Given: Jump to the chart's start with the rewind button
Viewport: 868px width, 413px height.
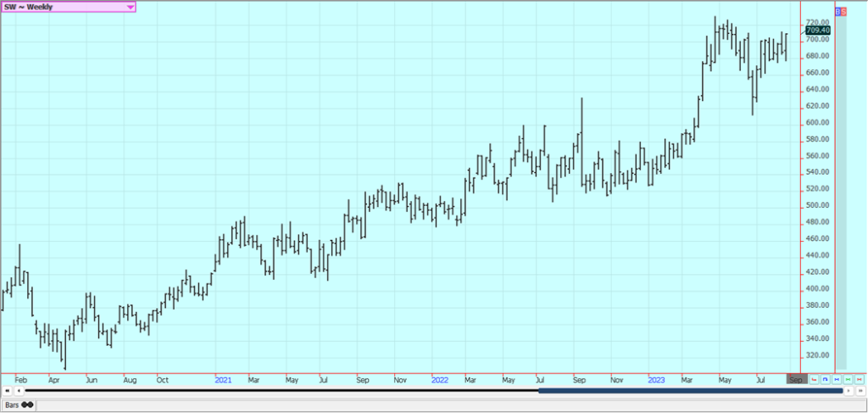Looking at the screenshot, I should [x=7, y=391].
